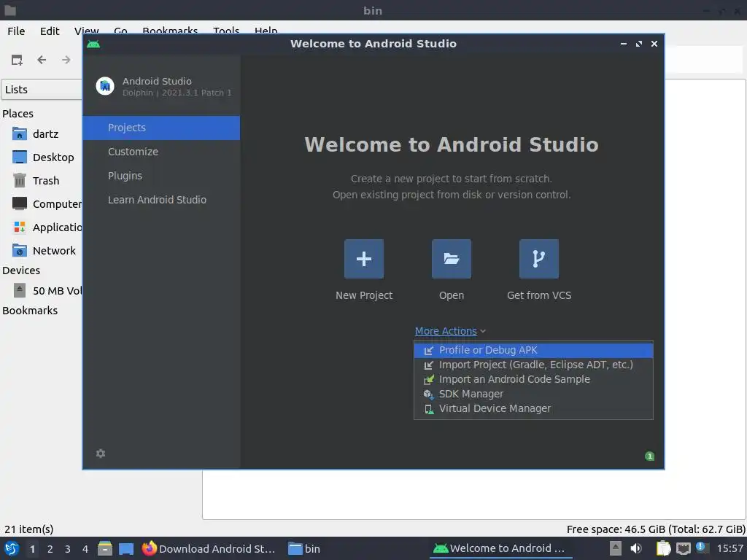Switch to the Download Android Studio Firefox window
Viewport: 747px width, 560px height.
pyautogui.click(x=209, y=548)
